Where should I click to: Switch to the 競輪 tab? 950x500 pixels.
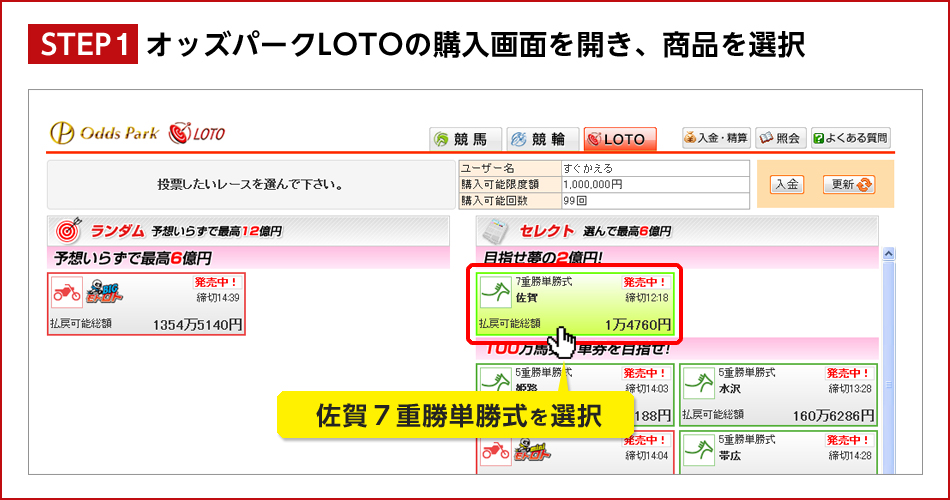point(543,139)
